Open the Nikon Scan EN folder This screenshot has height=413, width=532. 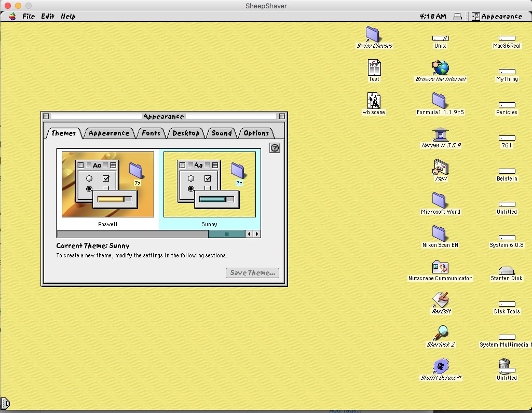click(439, 233)
